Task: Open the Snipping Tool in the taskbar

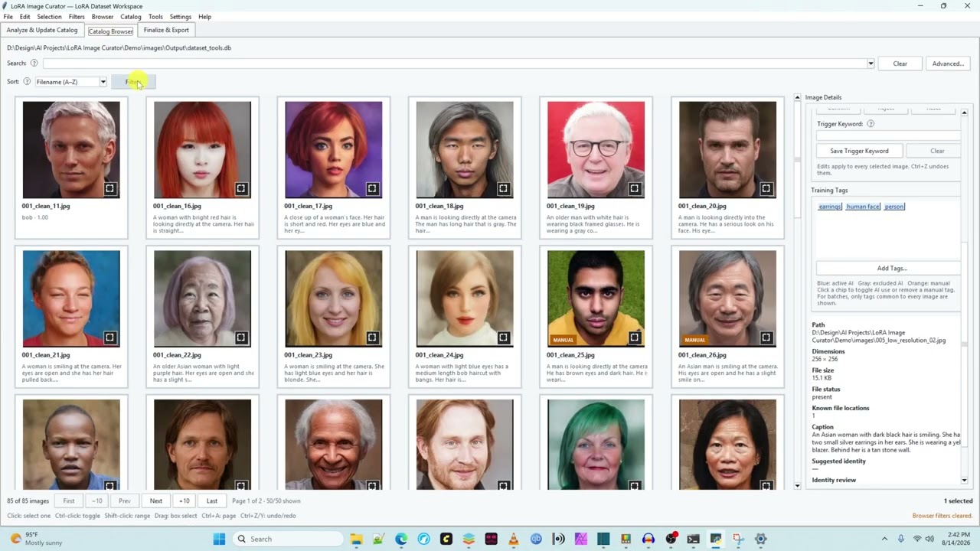Action: click(738, 539)
